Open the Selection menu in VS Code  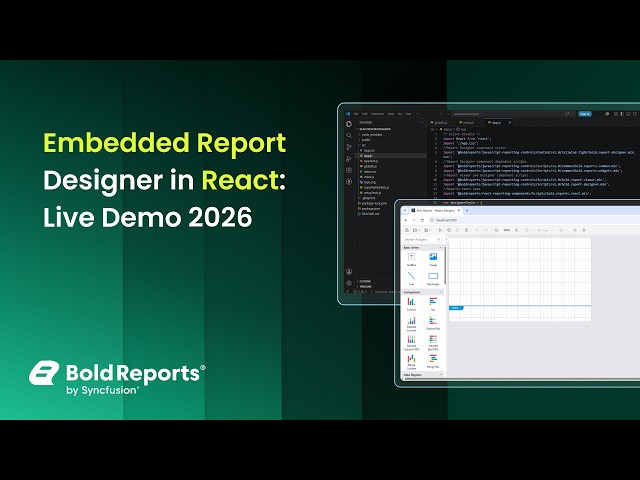tap(377, 114)
